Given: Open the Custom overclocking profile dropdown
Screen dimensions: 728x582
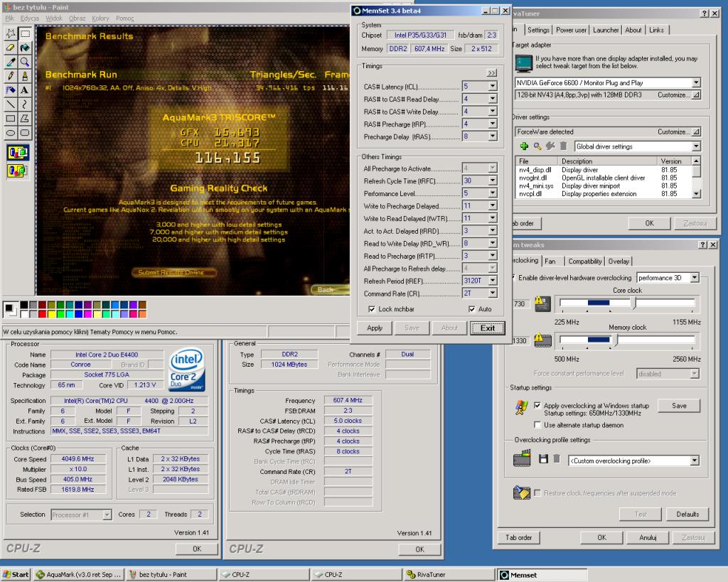Looking at the screenshot, I should tap(694, 461).
